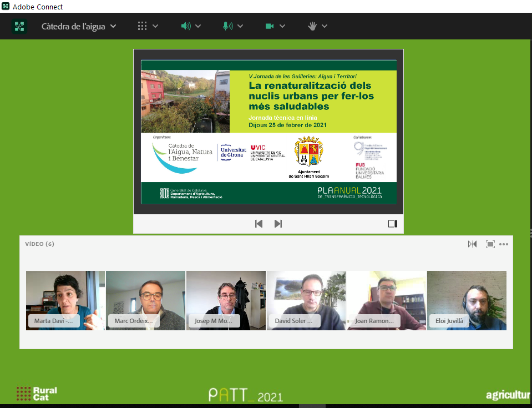Expand the microphone options chevron
The height and width of the screenshot is (408, 532).
tap(240, 26)
